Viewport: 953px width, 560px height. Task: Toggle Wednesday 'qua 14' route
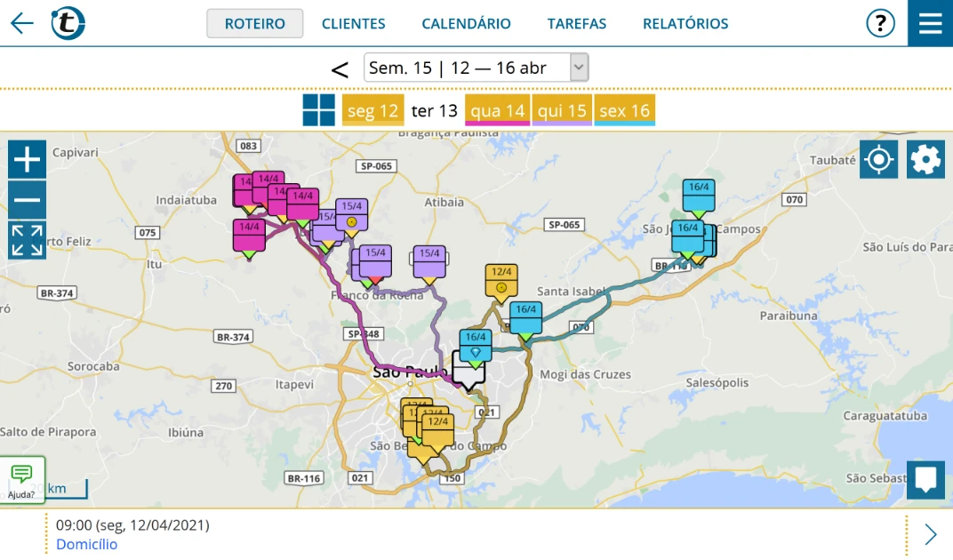pos(497,111)
